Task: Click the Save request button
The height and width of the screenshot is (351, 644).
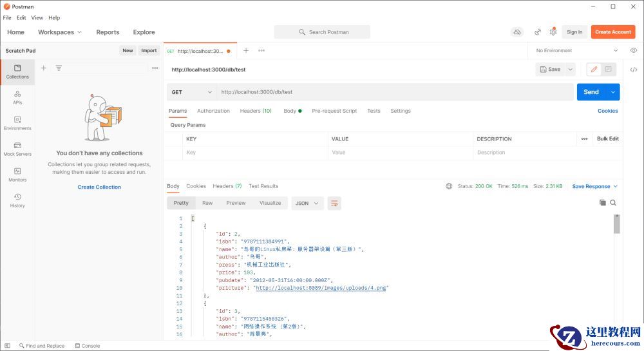Action: pyautogui.click(x=551, y=70)
